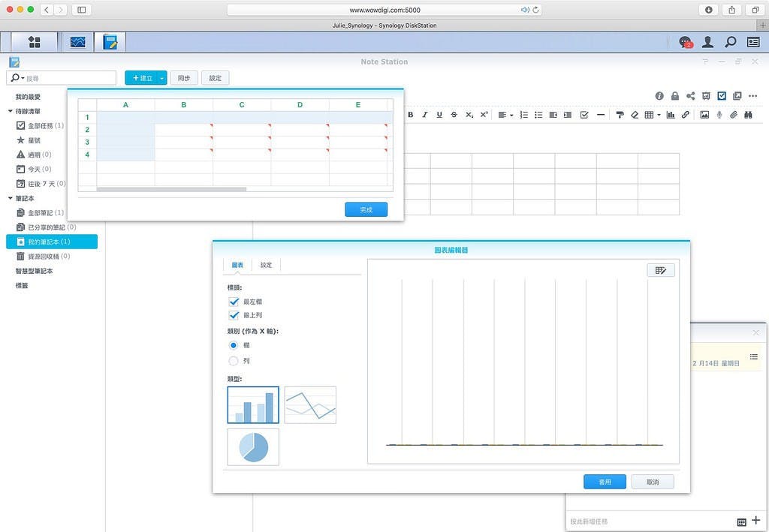Select the 列 radio button for X axis
Screen dimensions: 769x532
tap(234, 361)
